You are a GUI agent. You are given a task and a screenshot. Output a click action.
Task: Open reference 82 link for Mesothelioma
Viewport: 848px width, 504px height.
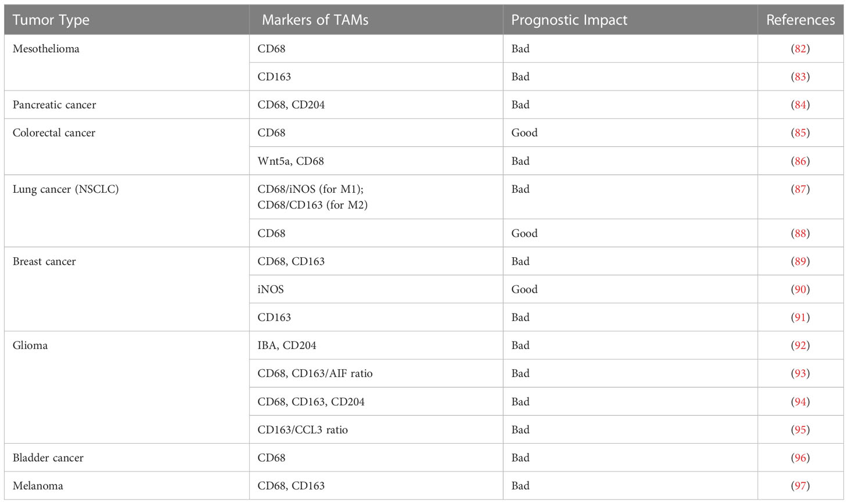point(800,49)
